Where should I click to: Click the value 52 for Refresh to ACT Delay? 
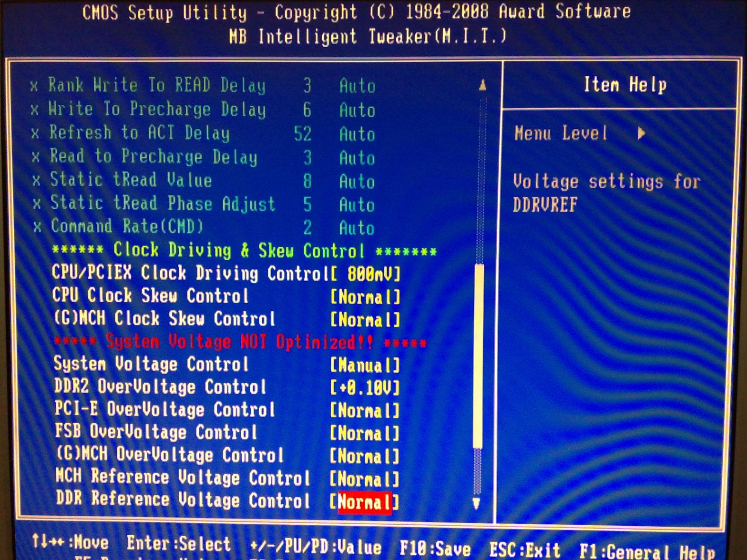pos(303,134)
